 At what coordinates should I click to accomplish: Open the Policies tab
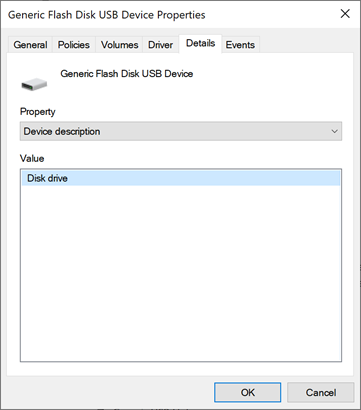coord(74,45)
